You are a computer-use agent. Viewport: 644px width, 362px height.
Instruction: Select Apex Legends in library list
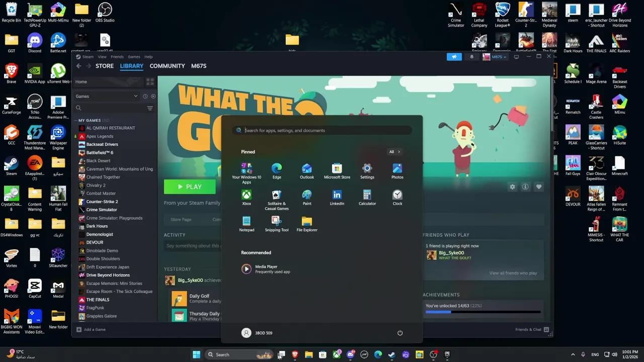[100, 136]
